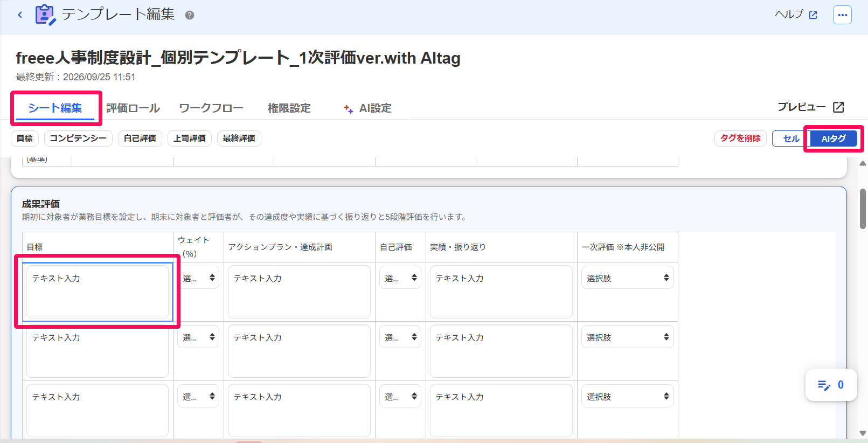Click first row 実績・振り返り text input
Viewport: 868px width, 443px height.
click(x=501, y=292)
